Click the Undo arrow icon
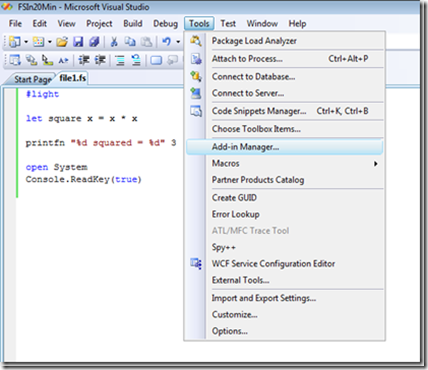428x370 pixels. 166,42
